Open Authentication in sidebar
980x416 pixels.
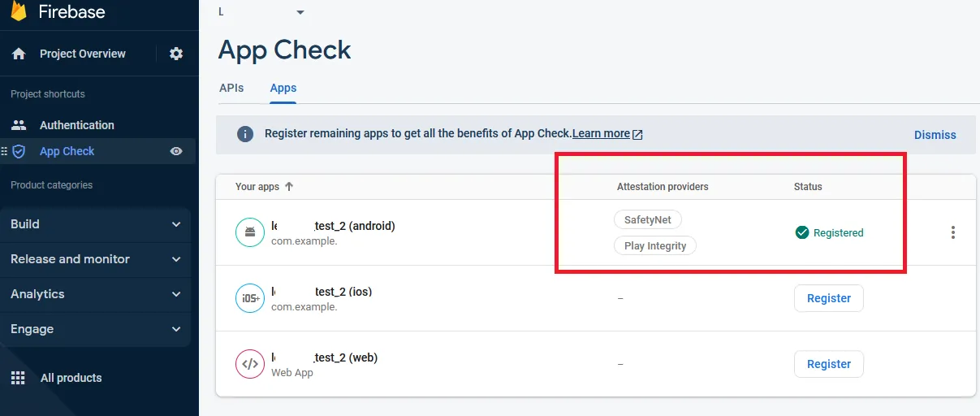tap(77, 125)
